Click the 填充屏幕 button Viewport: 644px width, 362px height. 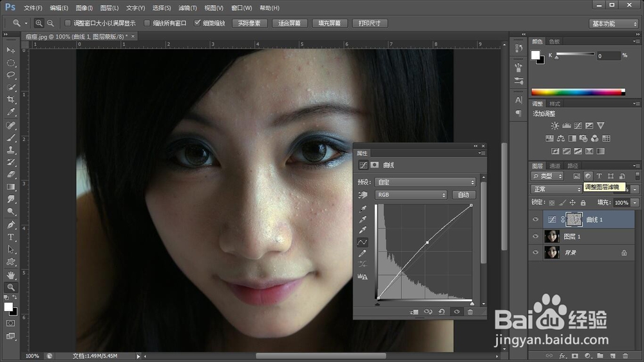pyautogui.click(x=329, y=23)
